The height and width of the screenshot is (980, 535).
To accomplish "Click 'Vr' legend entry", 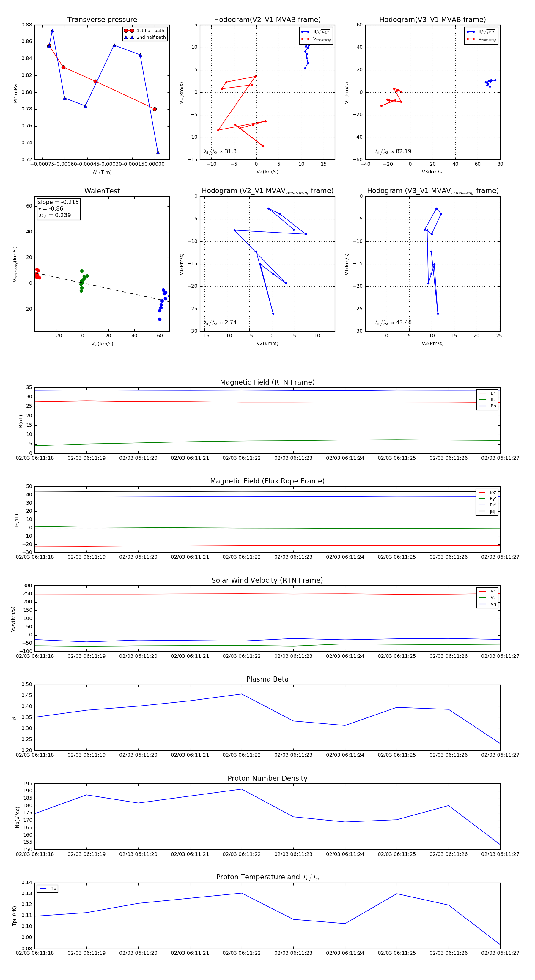I will coord(488,591).
